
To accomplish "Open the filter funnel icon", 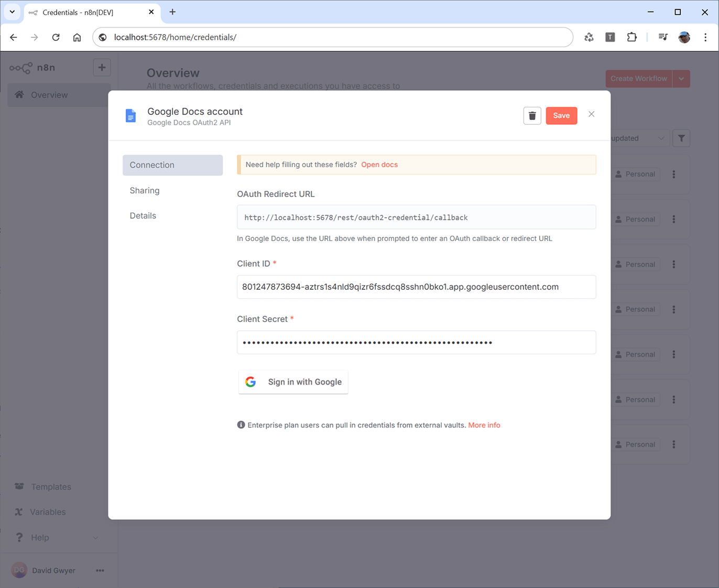I will point(681,138).
